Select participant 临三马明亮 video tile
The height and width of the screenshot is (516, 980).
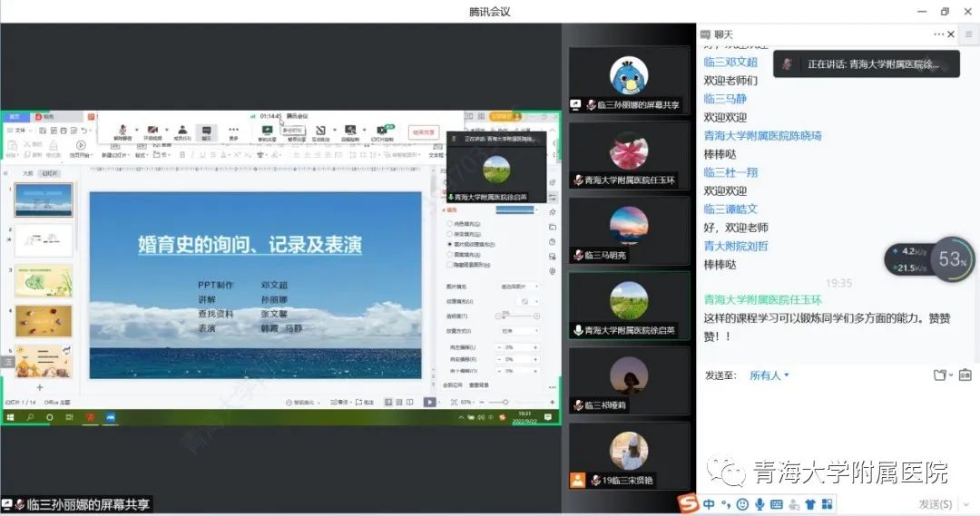click(x=629, y=230)
